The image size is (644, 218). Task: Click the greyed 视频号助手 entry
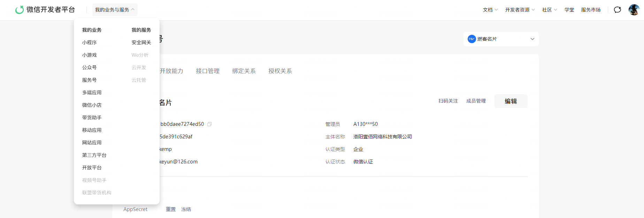coord(94,180)
